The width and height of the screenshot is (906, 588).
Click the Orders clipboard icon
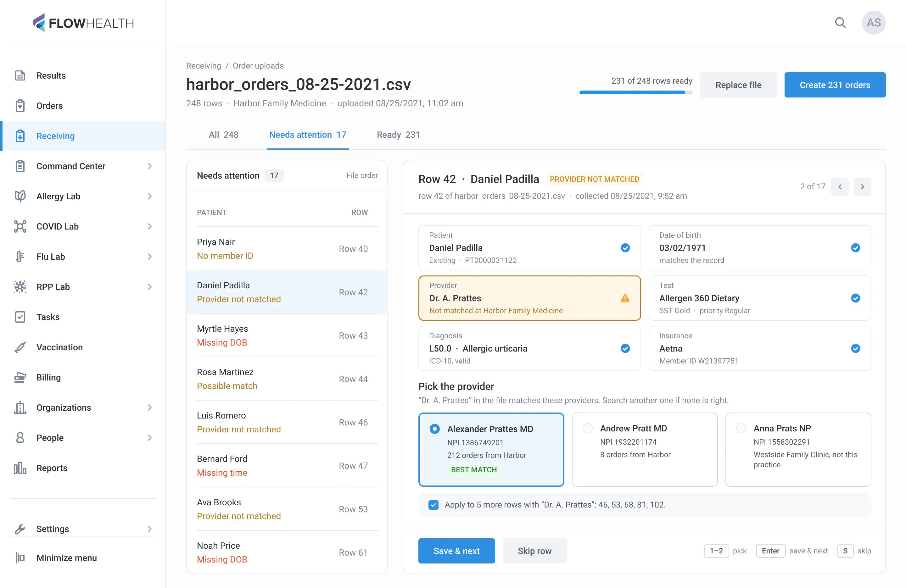20,106
